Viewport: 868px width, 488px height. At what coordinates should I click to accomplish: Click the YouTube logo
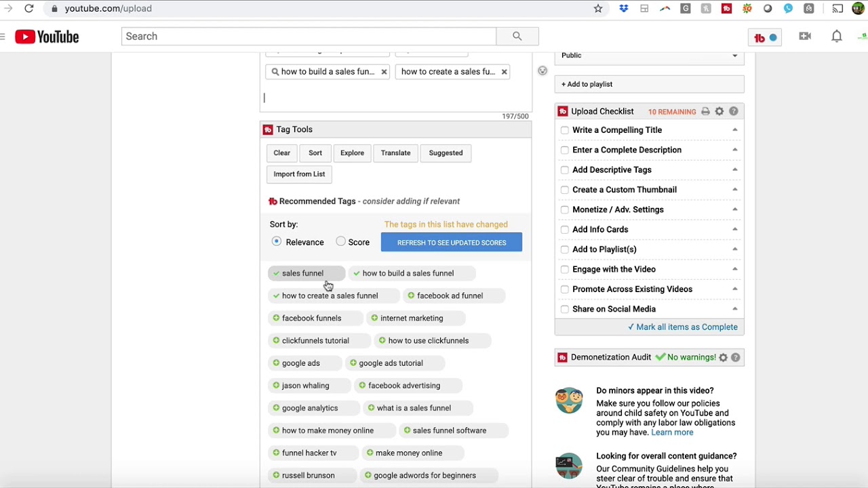[47, 37]
